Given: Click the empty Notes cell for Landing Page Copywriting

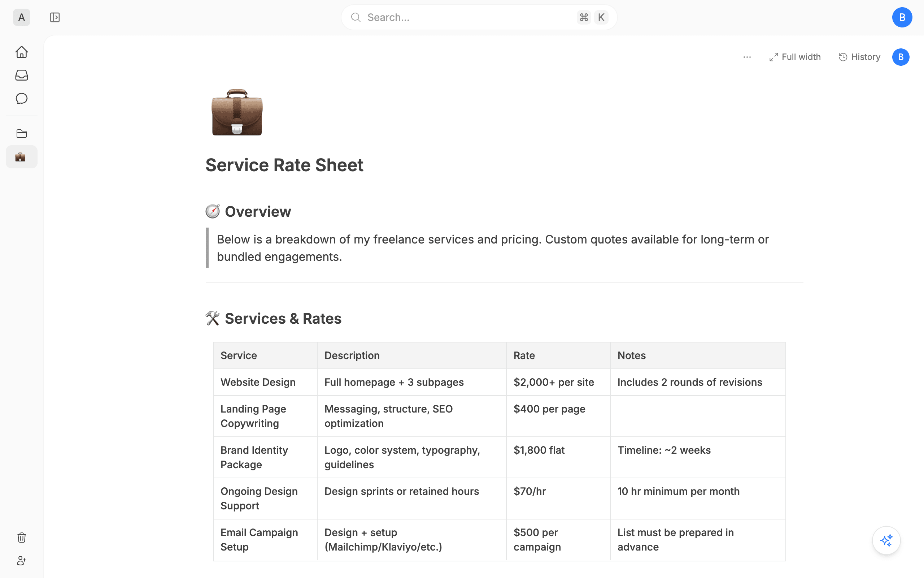Looking at the screenshot, I should tap(698, 416).
